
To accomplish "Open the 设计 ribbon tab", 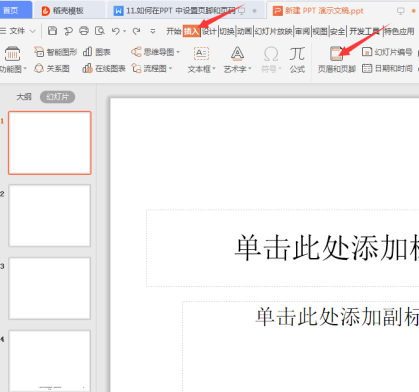I will pyautogui.click(x=209, y=31).
